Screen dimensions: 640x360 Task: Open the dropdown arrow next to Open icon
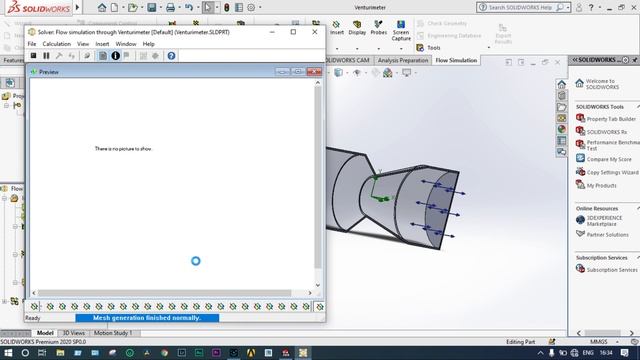click(142, 7)
